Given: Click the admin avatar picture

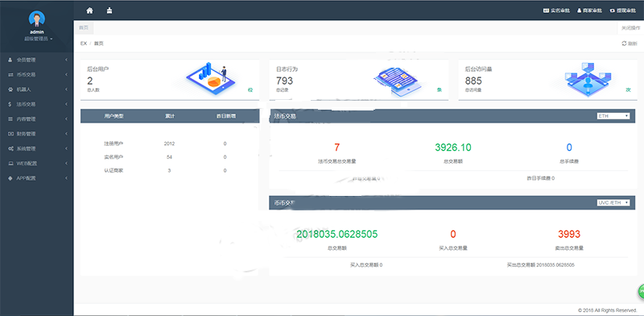Looking at the screenshot, I should point(37,19).
